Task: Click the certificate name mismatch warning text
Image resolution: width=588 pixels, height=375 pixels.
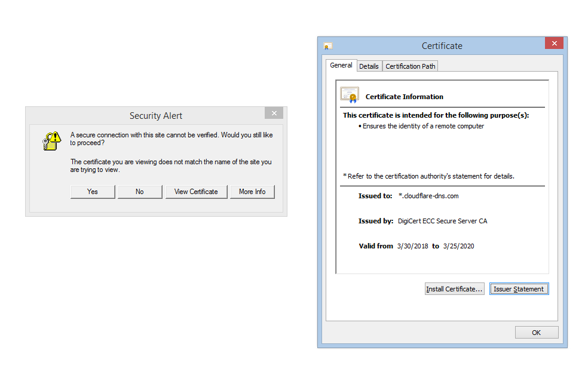Action: [171, 165]
